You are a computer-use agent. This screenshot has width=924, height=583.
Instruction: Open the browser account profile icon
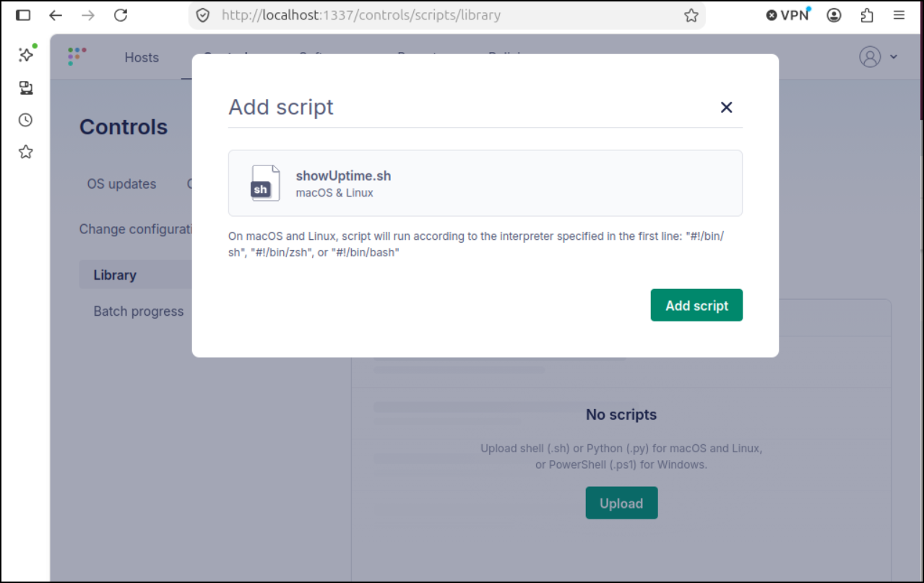coord(834,15)
